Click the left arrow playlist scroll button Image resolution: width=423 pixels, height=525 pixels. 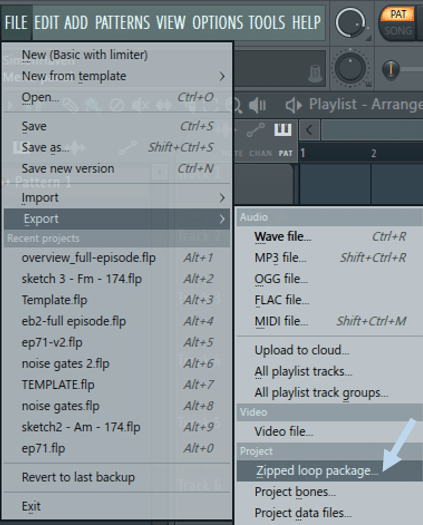(x=309, y=130)
